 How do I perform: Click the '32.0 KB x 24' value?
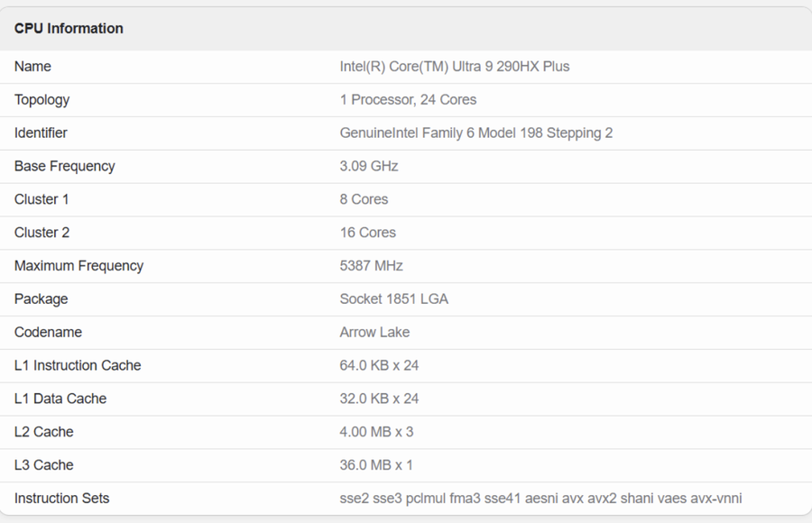pos(379,399)
